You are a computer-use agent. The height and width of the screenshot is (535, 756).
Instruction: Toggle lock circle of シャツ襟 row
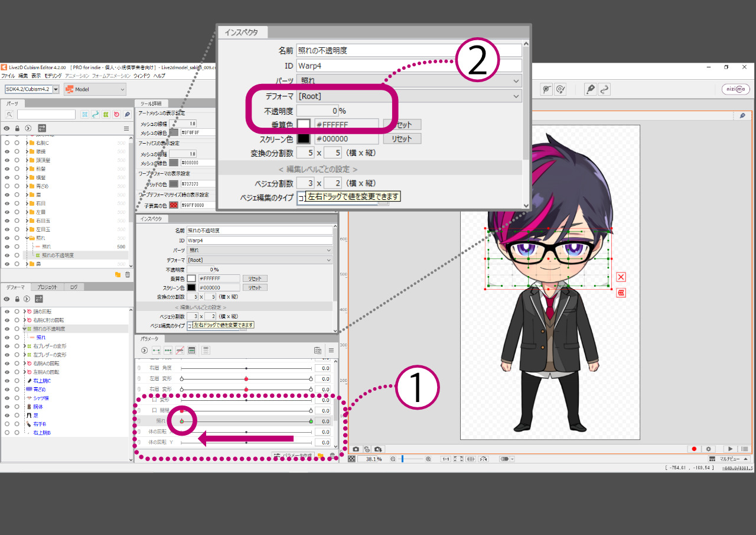(17, 398)
